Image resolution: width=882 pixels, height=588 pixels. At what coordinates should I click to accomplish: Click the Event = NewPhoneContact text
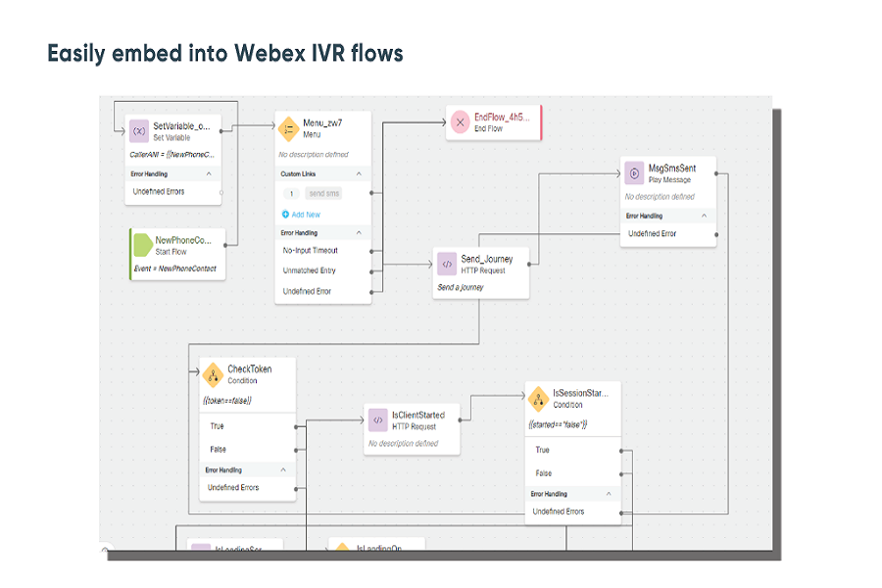(x=175, y=269)
